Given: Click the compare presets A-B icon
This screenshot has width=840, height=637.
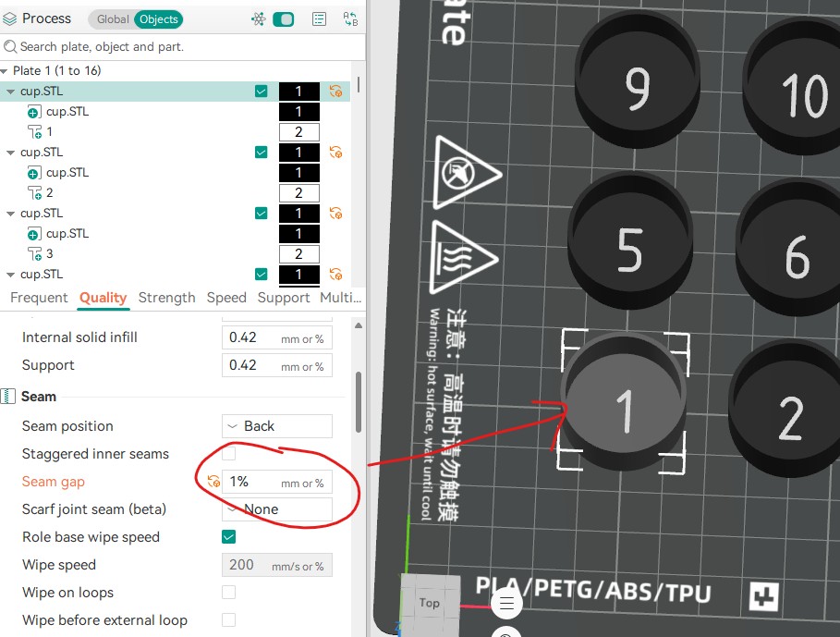Looking at the screenshot, I should (x=350, y=19).
